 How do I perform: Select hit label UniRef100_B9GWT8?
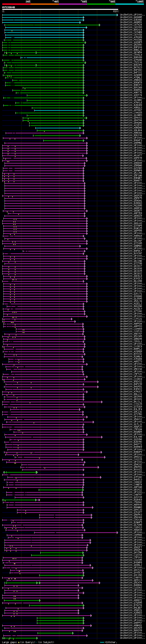[131, 82]
